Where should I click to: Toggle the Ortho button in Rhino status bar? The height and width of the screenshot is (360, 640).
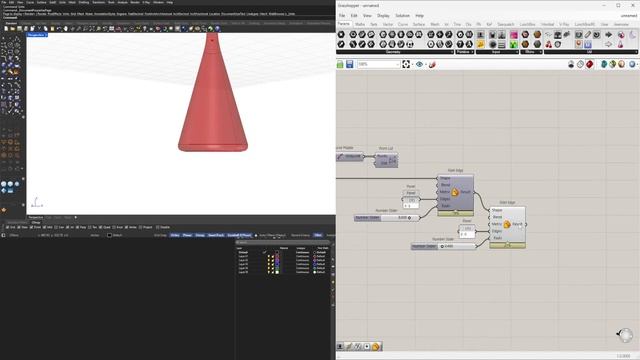tap(175, 236)
